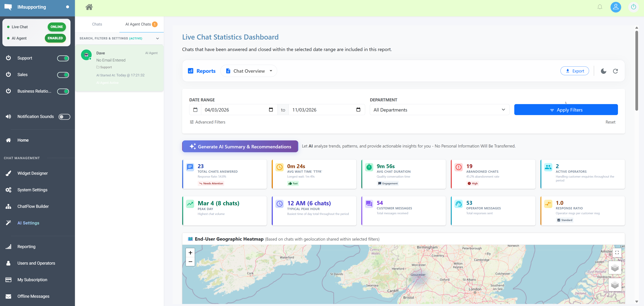This screenshot has width=644, height=306.
Task: Click the Response Ratio arrows icon
Action: coord(548,204)
